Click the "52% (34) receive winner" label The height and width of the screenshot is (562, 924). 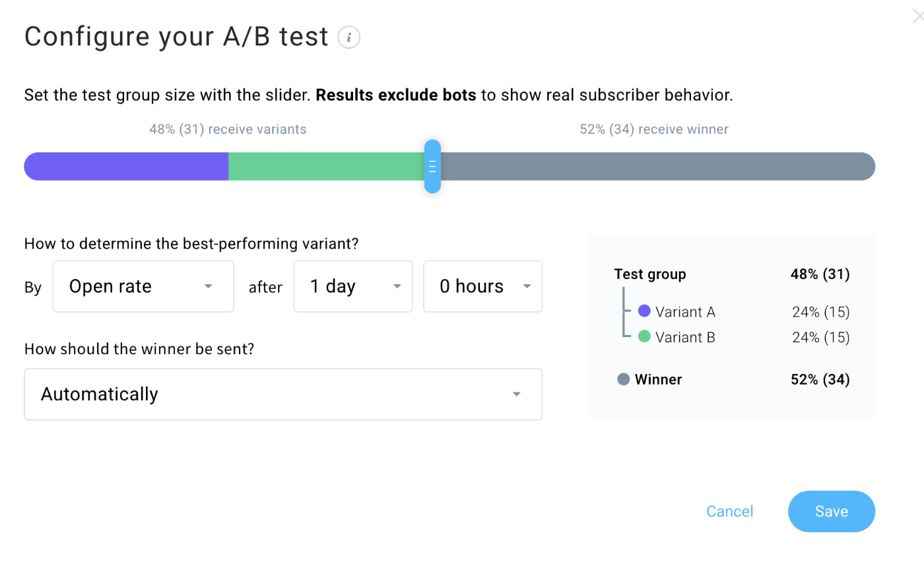click(654, 129)
